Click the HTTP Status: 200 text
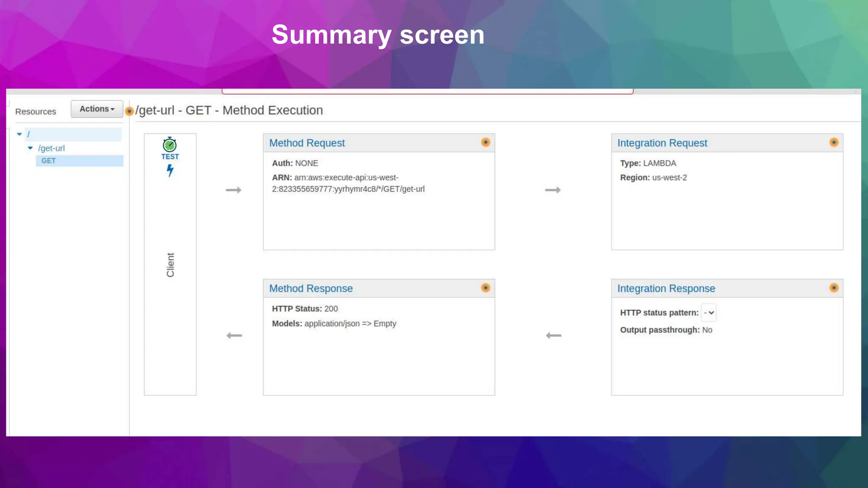Screen dimensions: 868x488 [305, 309]
